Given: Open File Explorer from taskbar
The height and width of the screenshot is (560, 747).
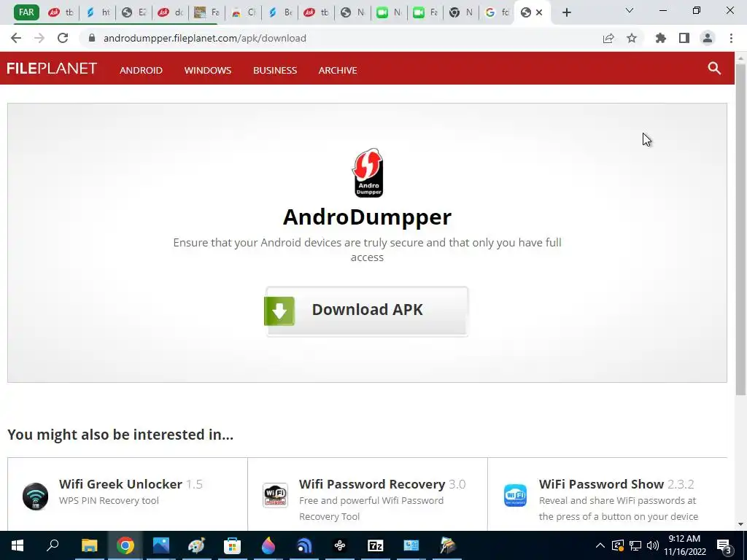Looking at the screenshot, I should tap(89, 545).
